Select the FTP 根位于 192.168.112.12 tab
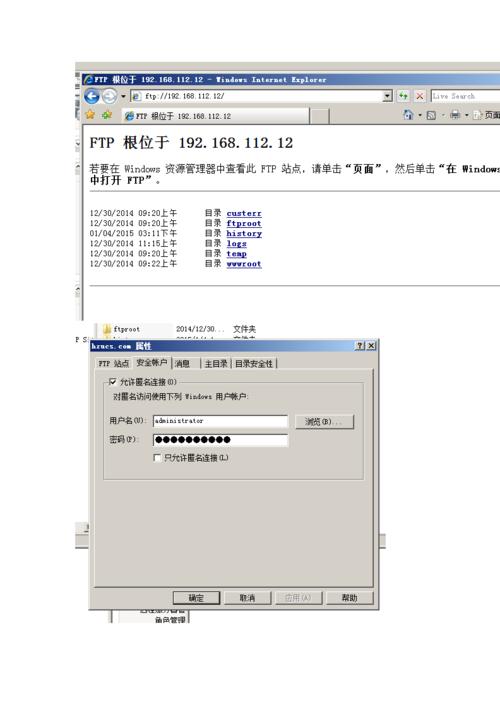This screenshot has width=500, height=707. pyautogui.click(x=216, y=116)
